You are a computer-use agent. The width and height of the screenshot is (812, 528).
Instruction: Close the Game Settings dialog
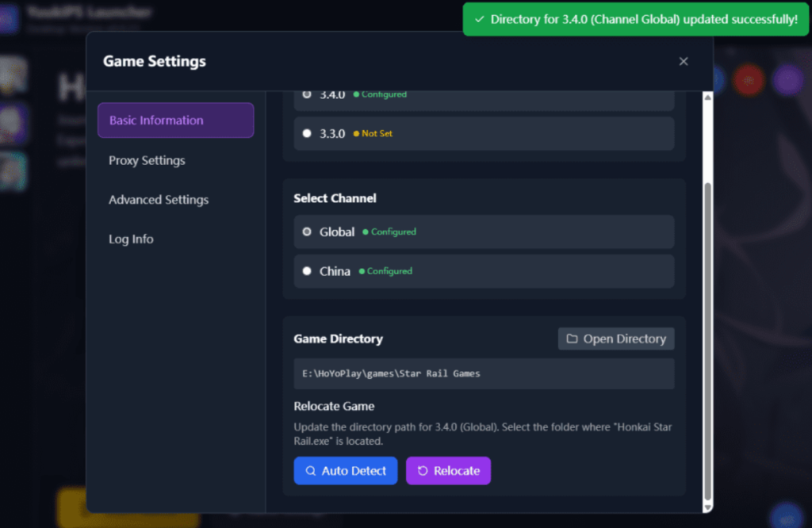point(684,61)
